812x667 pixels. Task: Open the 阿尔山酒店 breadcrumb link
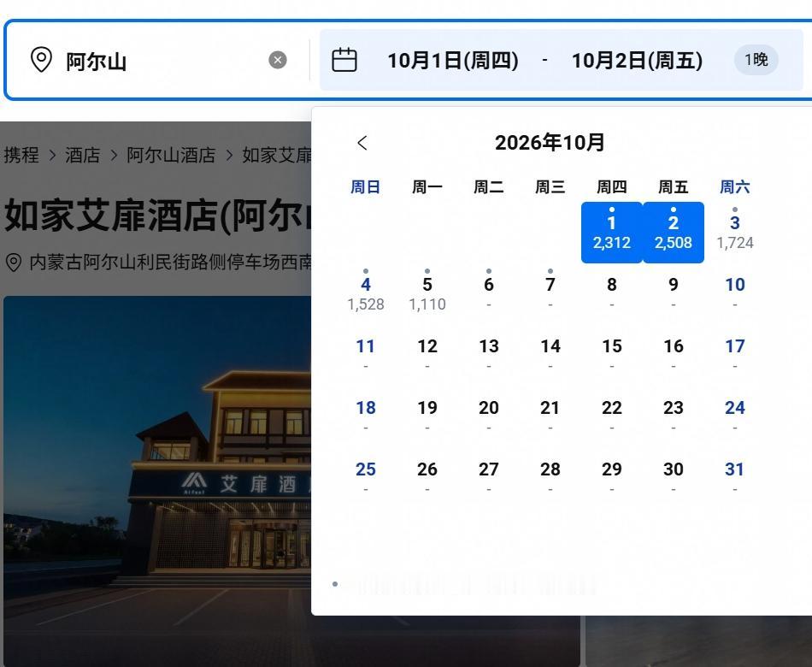click(171, 155)
